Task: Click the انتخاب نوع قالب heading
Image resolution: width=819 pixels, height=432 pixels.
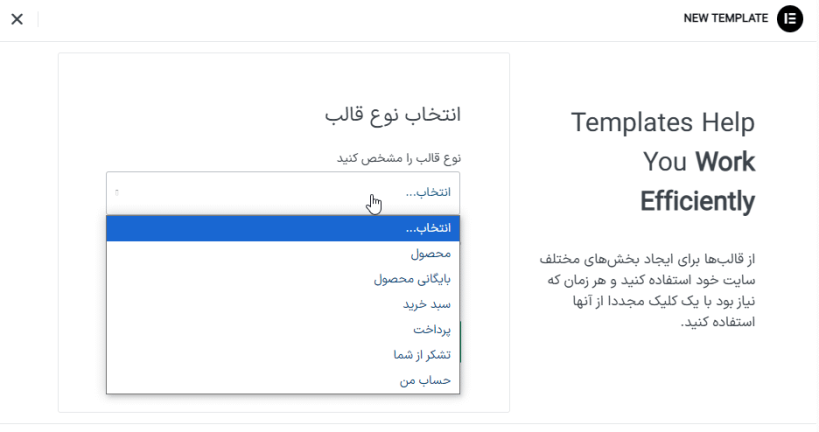Action: 393,113
